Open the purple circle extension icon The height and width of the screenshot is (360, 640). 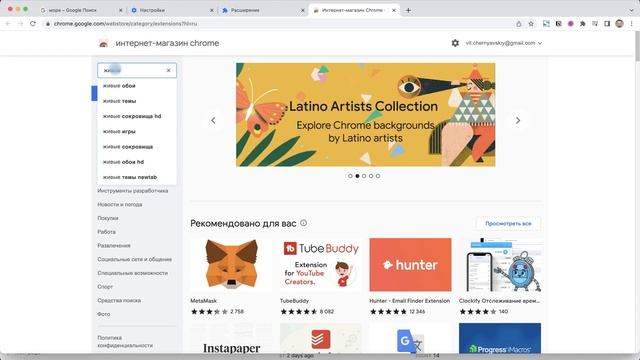[x=571, y=24]
